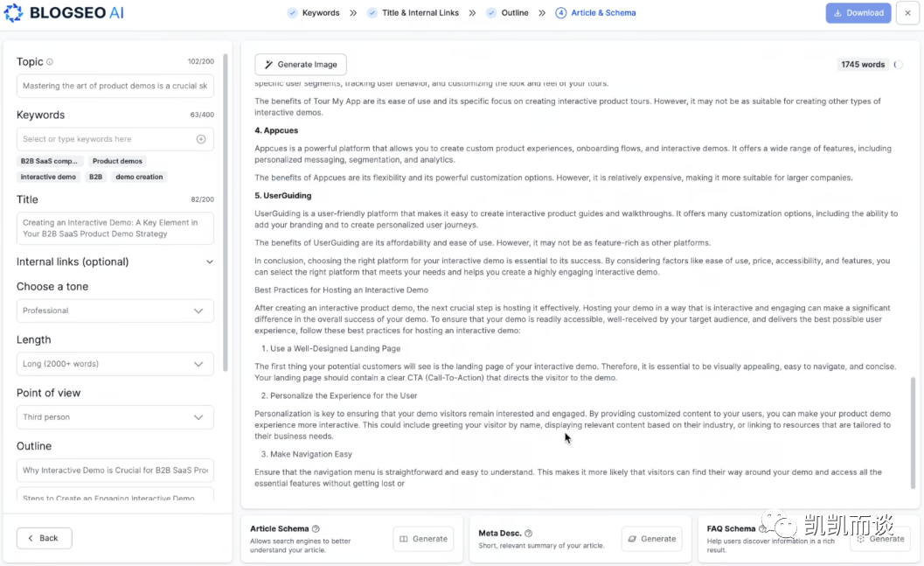924x566 pixels.
Task: Open the Length dropdown
Action: (x=115, y=364)
